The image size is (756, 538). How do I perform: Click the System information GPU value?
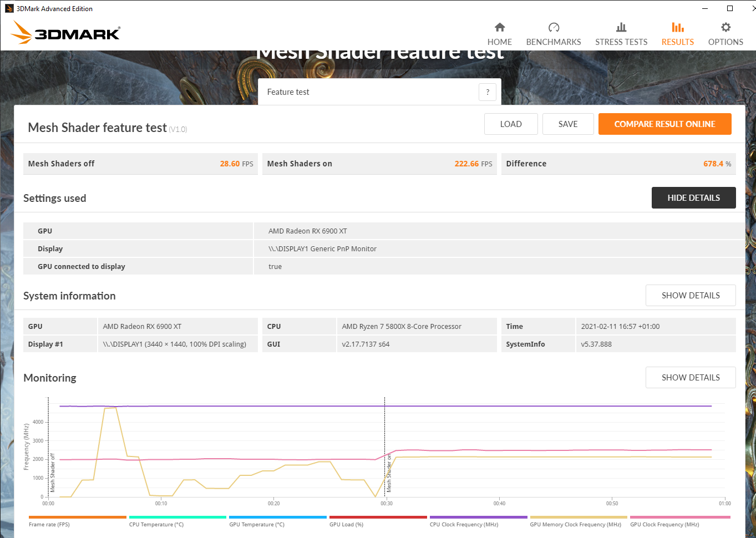click(x=142, y=327)
